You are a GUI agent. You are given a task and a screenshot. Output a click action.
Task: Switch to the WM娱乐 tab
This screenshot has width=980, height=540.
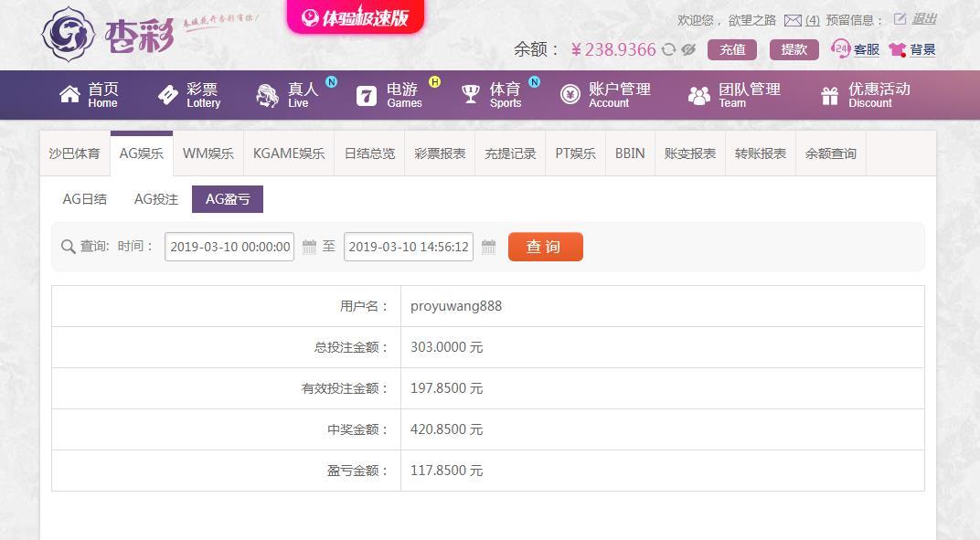tap(208, 154)
